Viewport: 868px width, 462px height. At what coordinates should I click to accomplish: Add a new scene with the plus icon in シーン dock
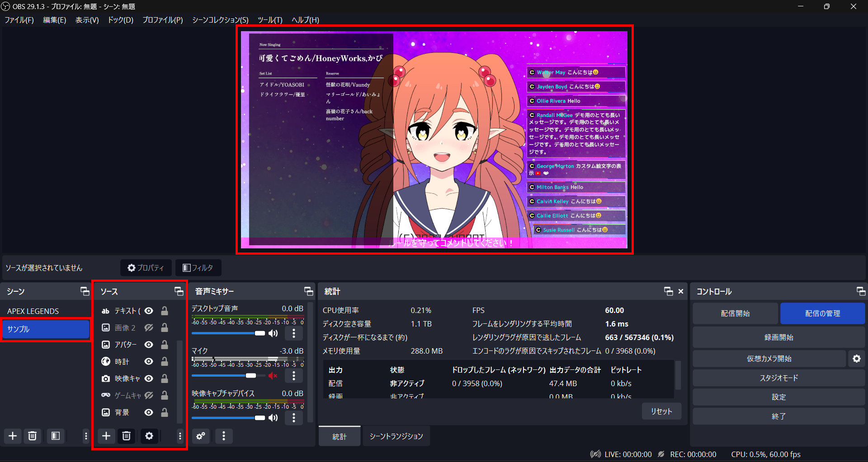(x=13, y=436)
